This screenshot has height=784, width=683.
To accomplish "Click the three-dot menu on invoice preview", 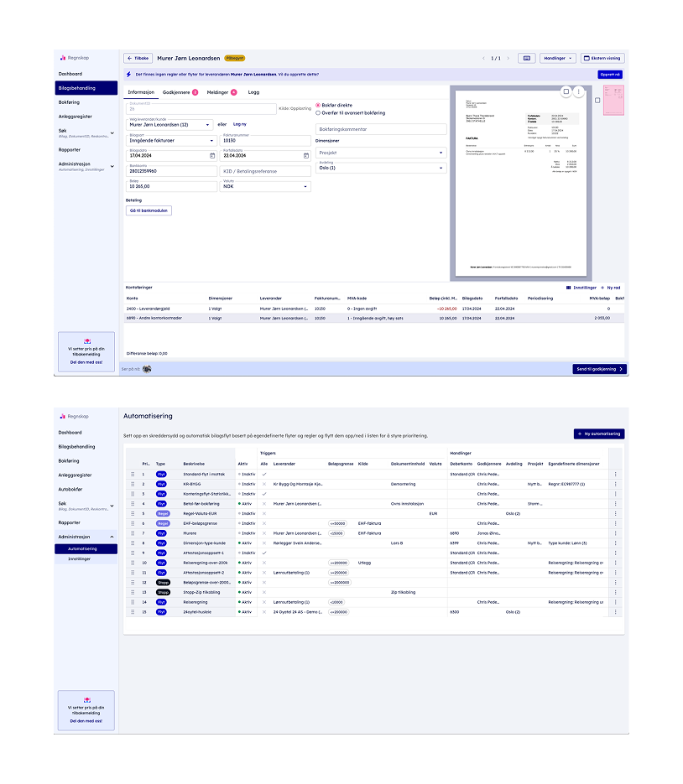I will pos(579,91).
